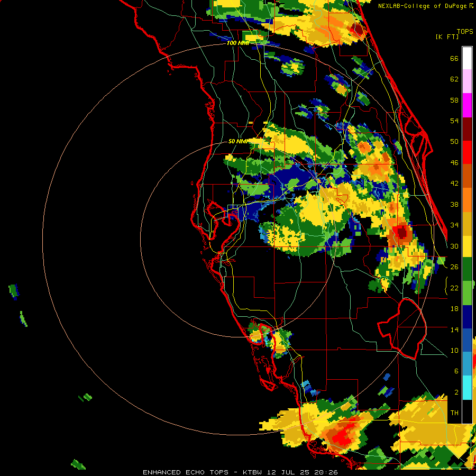
Task: Click the "KTBW" station identifier
Action: tap(252, 472)
